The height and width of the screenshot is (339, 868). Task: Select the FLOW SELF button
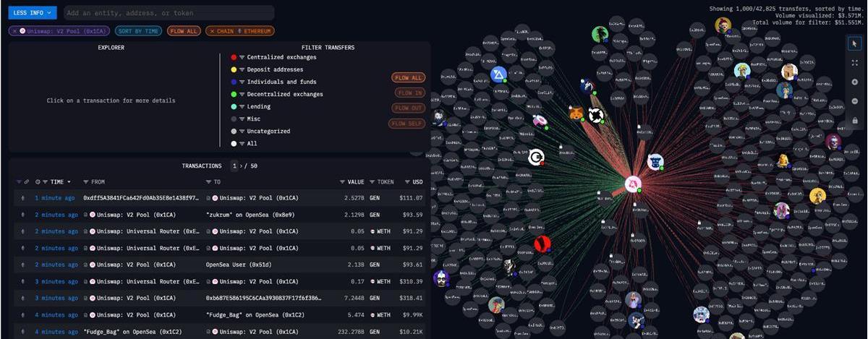[x=408, y=124]
